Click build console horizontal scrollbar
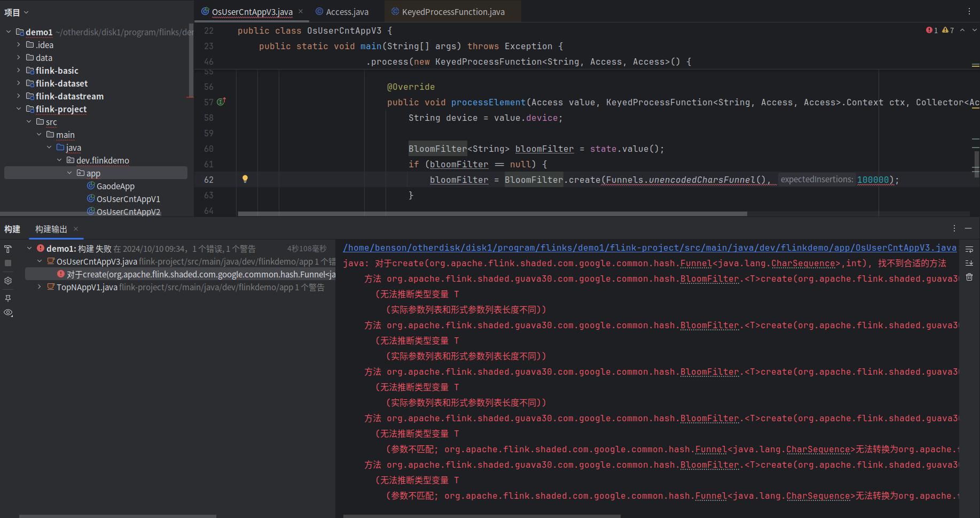Viewport: 980px width, 518px height. [482, 516]
